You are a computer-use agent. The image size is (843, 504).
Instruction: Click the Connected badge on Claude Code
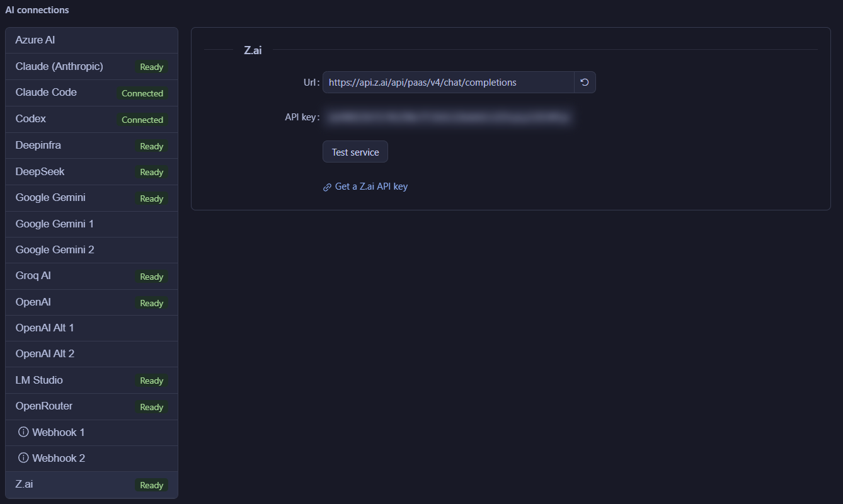(x=142, y=93)
